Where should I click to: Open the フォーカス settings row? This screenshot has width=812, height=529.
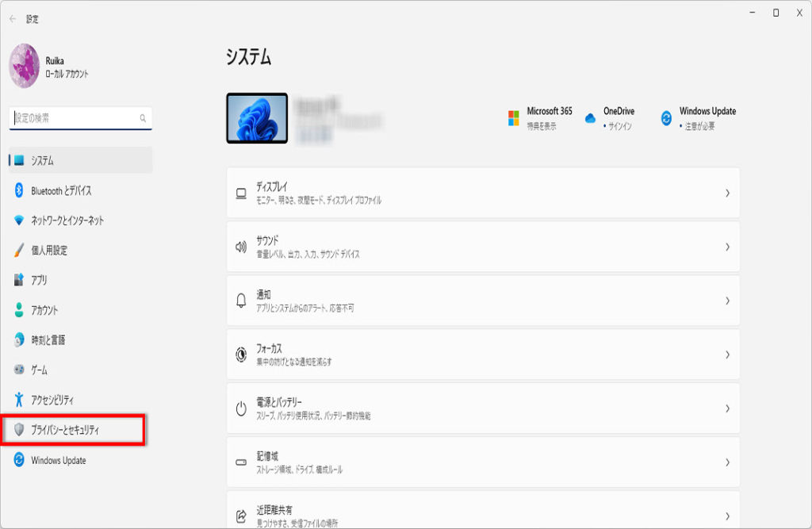(482, 355)
